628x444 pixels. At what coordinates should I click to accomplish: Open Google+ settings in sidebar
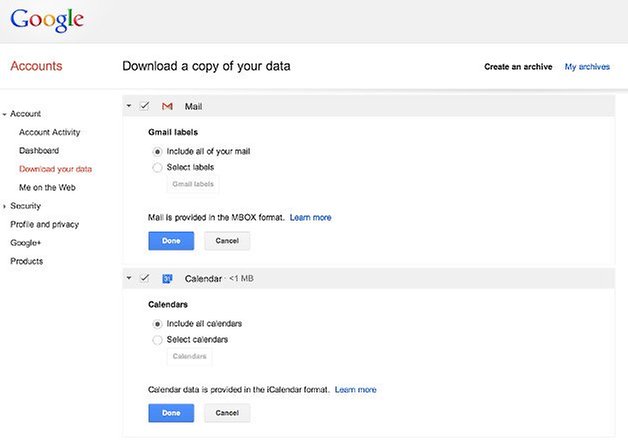26,243
